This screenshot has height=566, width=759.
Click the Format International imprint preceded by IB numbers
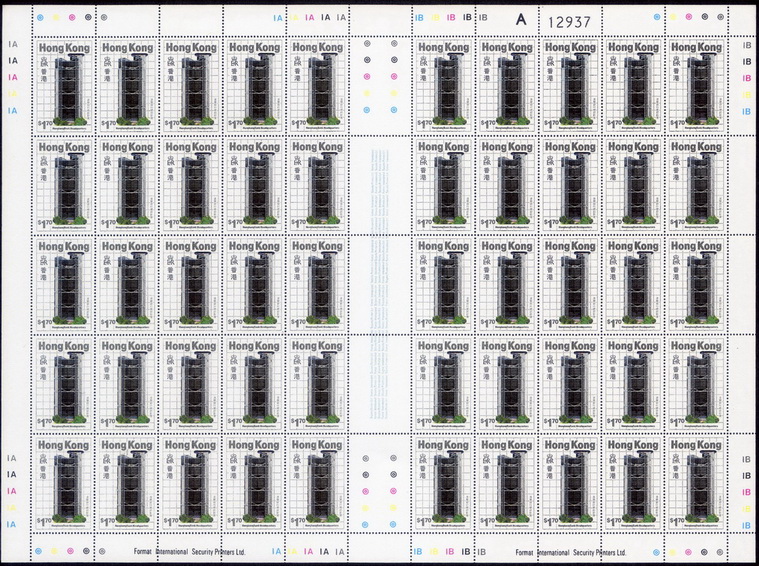coord(571,552)
